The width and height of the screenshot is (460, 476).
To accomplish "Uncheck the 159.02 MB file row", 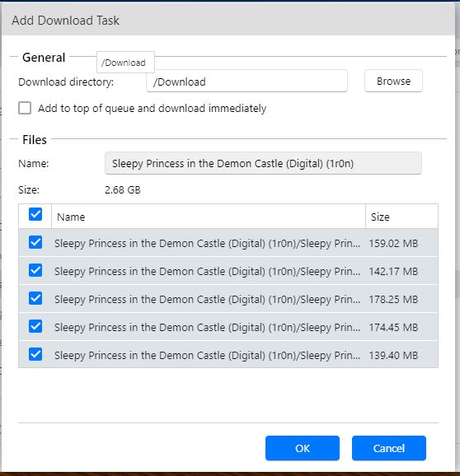I will tap(35, 242).
